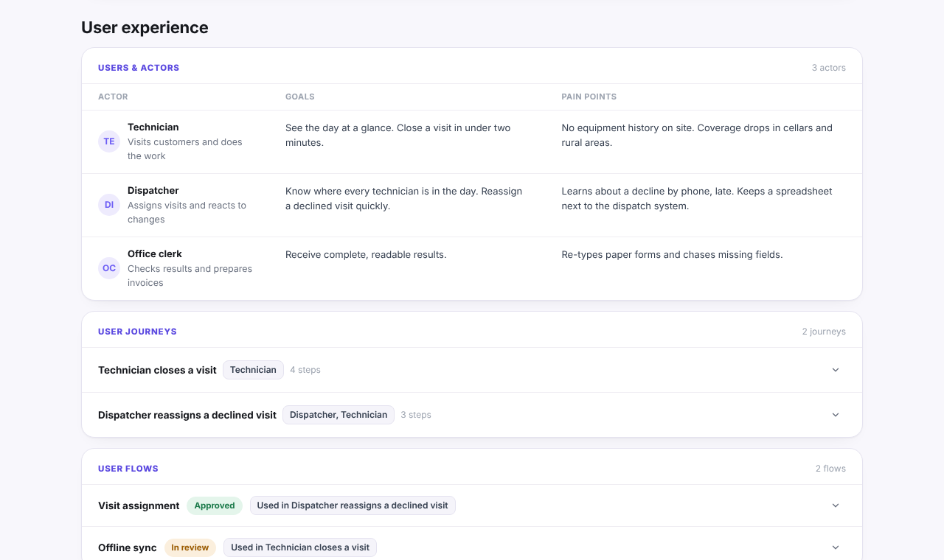Expand the Offline sync flow chevron
Viewport: 944px width, 560px height.
tap(836, 547)
